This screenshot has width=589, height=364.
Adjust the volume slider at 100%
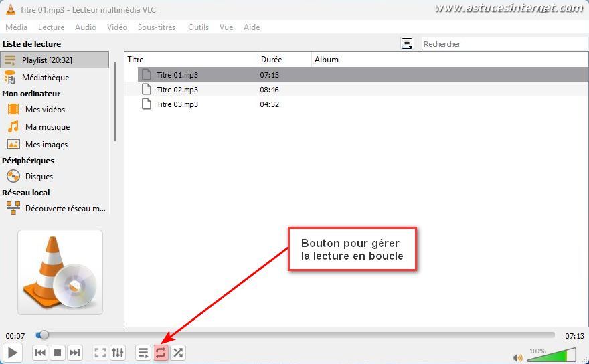pos(551,355)
